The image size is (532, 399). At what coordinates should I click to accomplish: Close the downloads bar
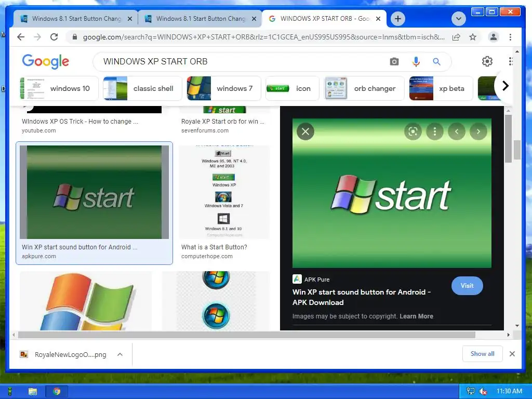[x=512, y=354]
